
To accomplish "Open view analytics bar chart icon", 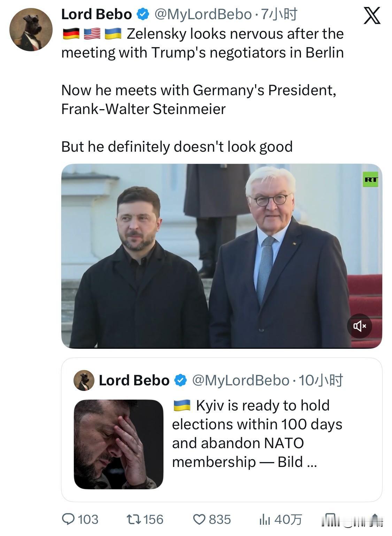I will click(264, 520).
